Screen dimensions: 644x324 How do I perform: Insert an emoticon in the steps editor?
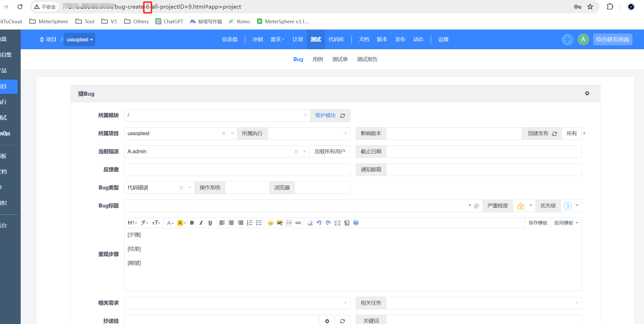[x=270, y=223]
